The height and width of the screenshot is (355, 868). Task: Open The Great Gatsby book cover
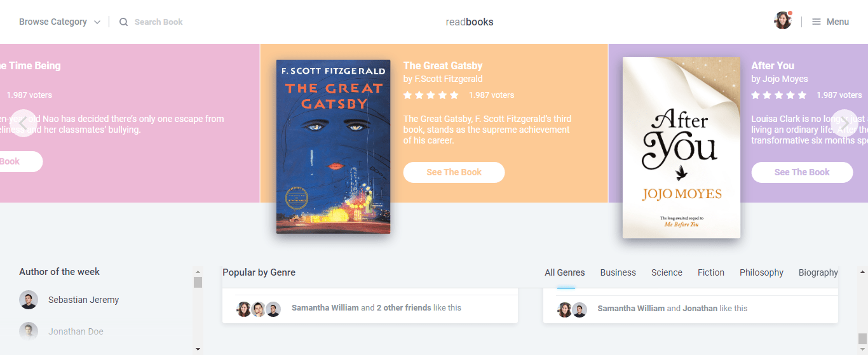333,147
